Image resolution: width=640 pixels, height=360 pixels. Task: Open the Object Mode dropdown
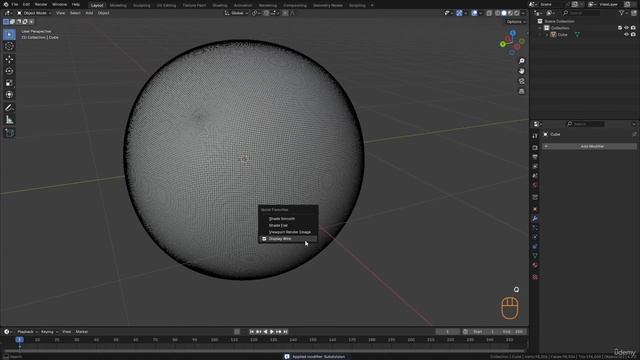[x=34, y=13]
